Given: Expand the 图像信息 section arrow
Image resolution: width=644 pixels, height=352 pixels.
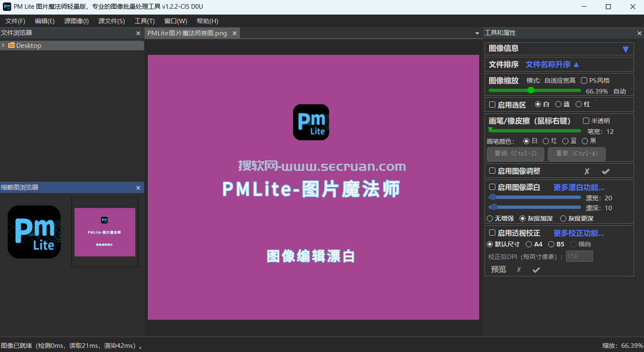Looking at the screenshot, I should [626, 49].
